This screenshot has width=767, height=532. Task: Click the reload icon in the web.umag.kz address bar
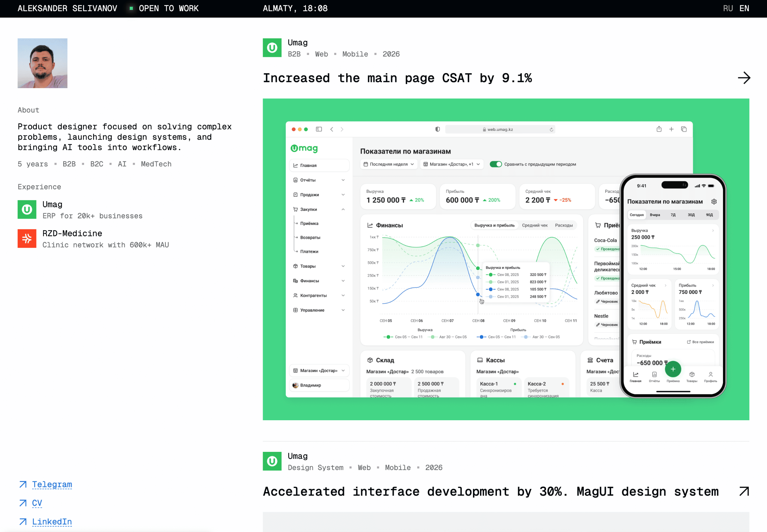551,130
